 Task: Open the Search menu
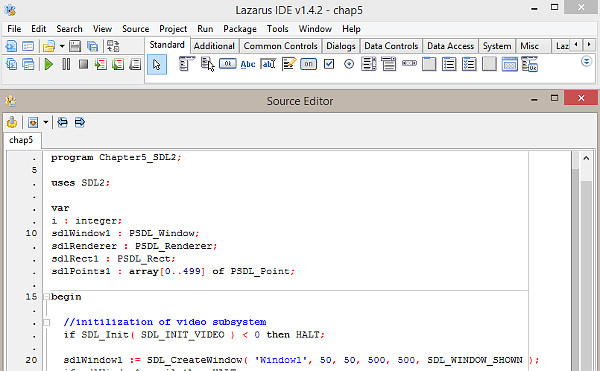tap(69, 29)
